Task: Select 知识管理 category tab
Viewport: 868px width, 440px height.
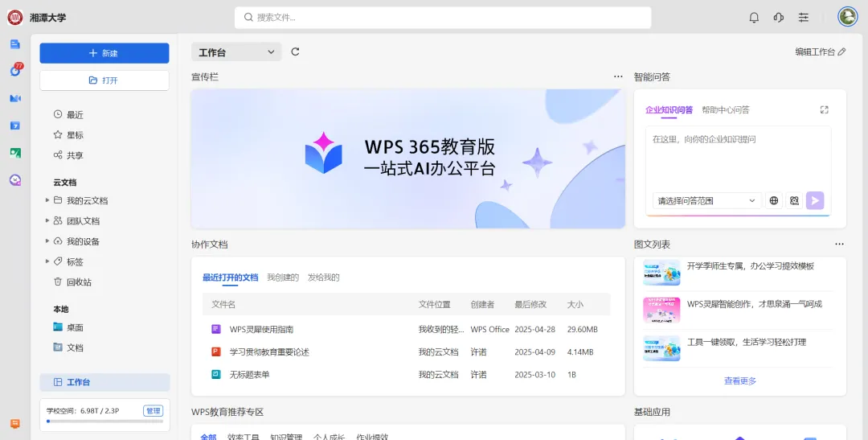Action: click(x=286, y=436)
